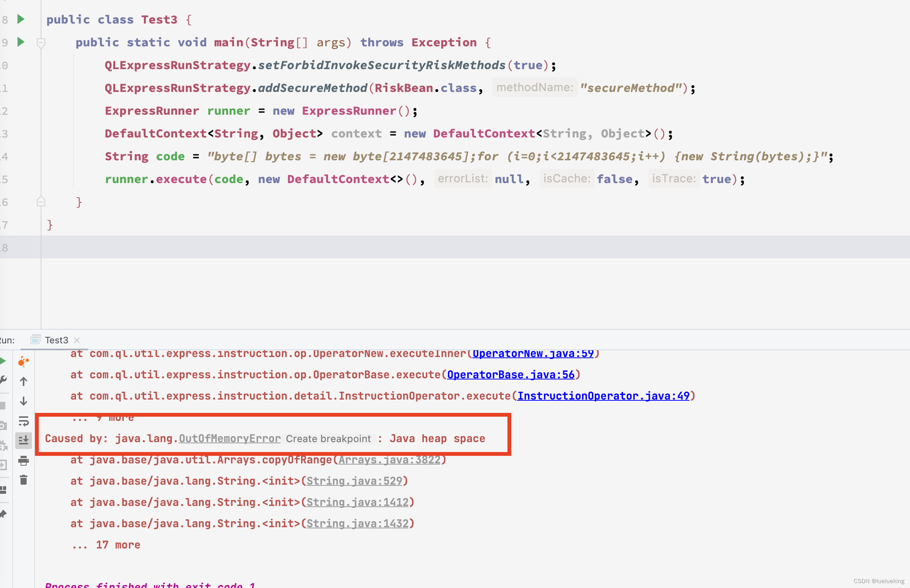Stop the process with the square icon
This screenshot has width=910, height=588.
3,406
